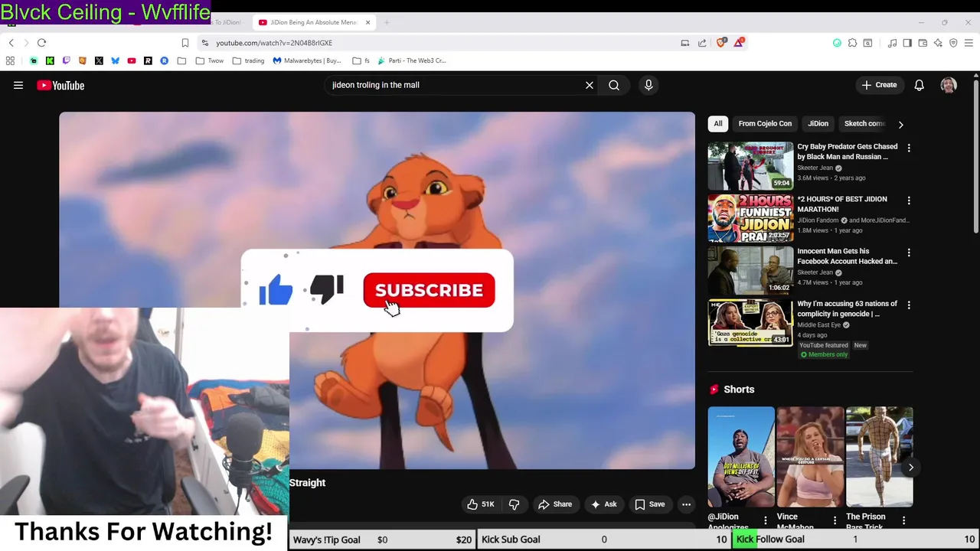Click the share page icon in address bar
Viewport: 980px width, 551px height.
click(702, 43)
